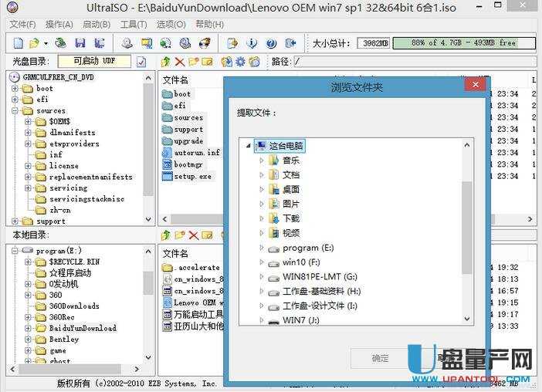
Task: Expand the program (E:) drive in the dialog
Action: click(262, 248)
